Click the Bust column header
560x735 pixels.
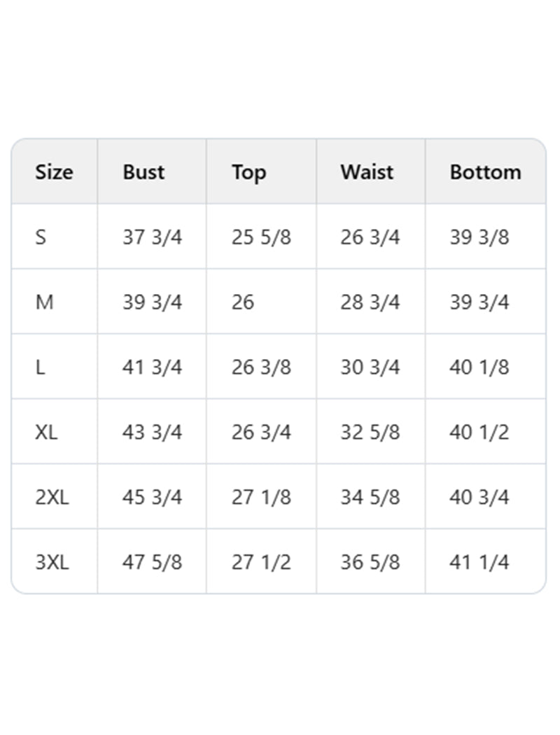coord(143,172)
